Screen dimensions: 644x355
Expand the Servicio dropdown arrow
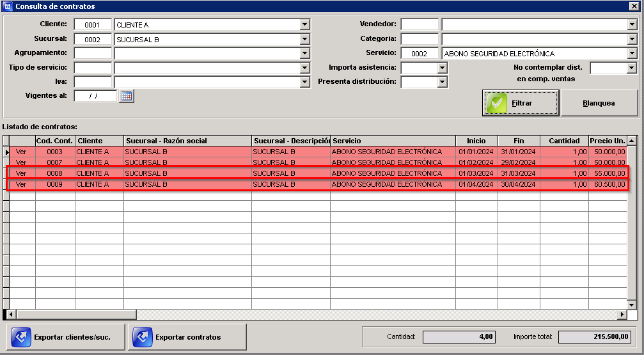(632, 54)
